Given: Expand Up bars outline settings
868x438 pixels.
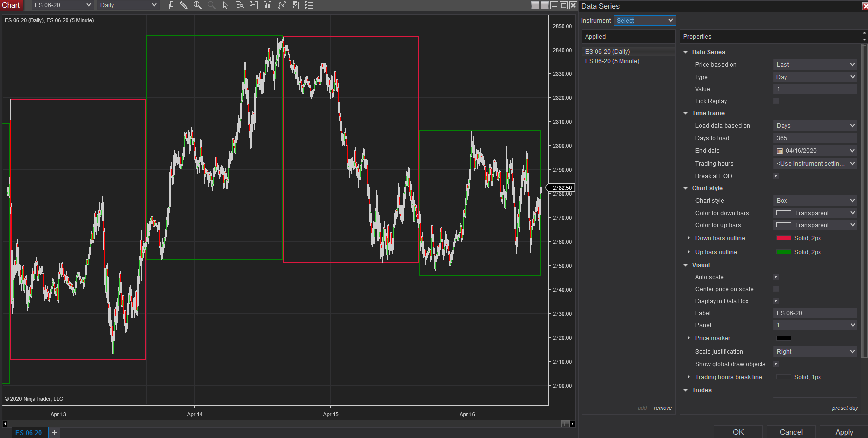Looking at the screenshot, I should point(689,252).
